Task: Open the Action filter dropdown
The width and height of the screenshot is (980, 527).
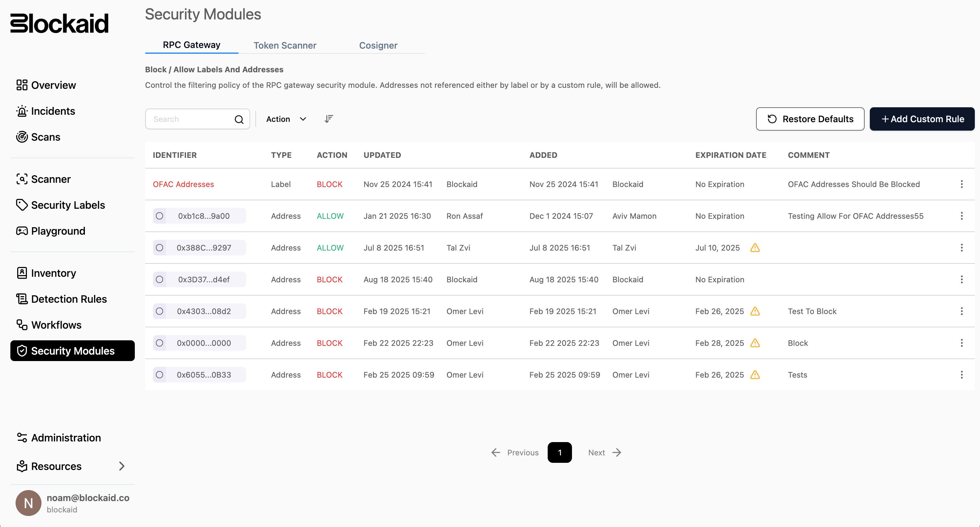Action: [286, 119]
